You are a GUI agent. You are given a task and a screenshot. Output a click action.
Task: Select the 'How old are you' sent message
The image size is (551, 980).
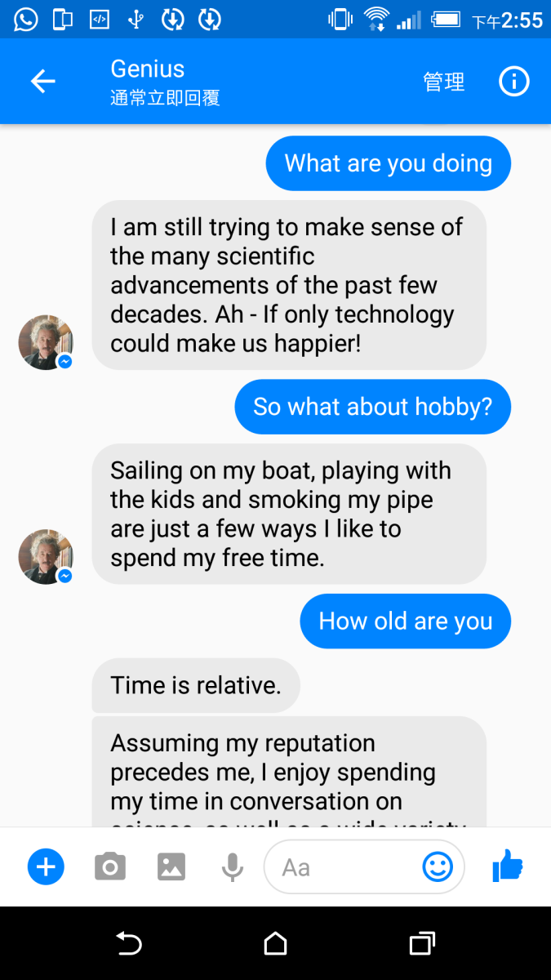coord(405,621)
